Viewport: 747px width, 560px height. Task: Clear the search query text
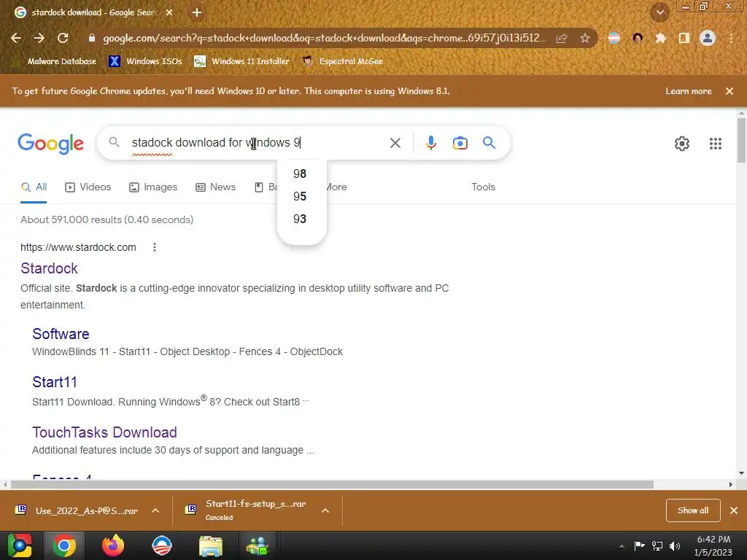pos(395,143)
